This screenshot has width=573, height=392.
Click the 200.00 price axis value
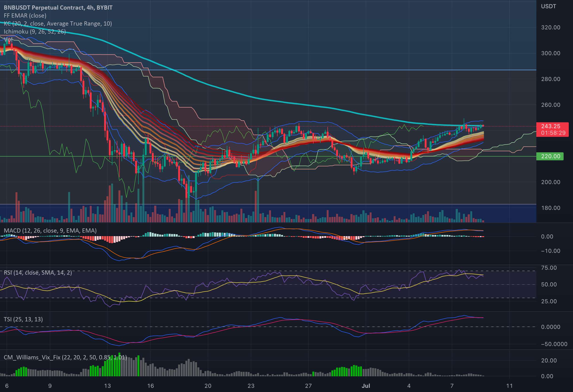(x=551, y=182)
